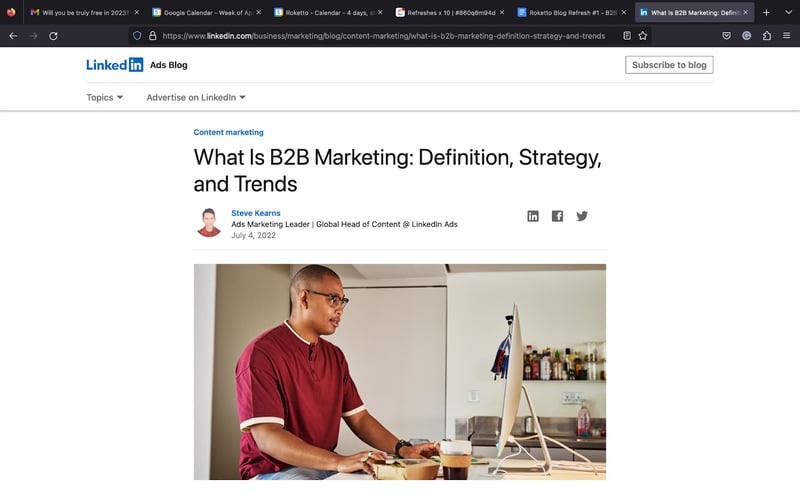Open the tracking protection shield icon

click(137, 36)
